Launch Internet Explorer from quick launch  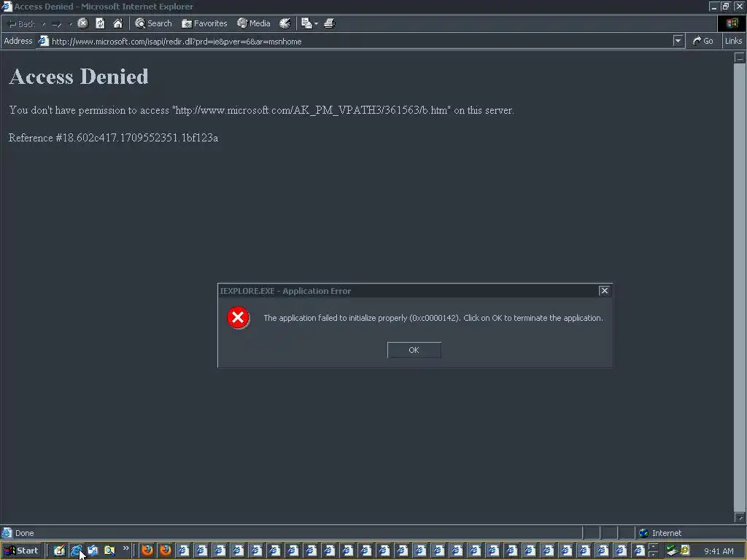(x=76, y=551)
